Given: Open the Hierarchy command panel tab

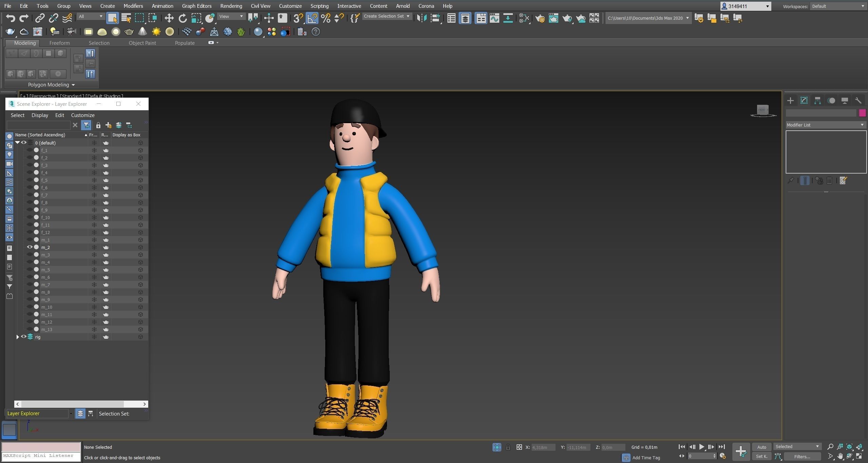Looking at the screenshot, I should (x=817, y=100).
